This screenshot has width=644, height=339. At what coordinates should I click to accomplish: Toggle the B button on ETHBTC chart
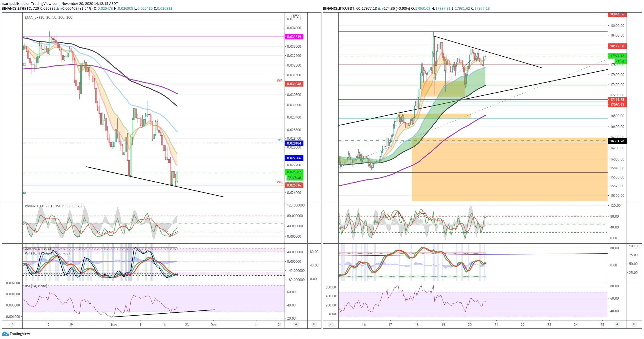pos(314,324)
